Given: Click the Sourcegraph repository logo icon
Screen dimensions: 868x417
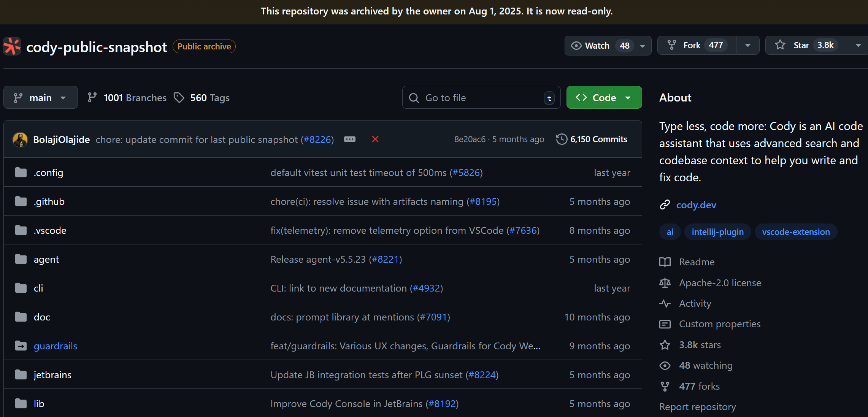Looking at the screenshot, I should click(12, 46).
